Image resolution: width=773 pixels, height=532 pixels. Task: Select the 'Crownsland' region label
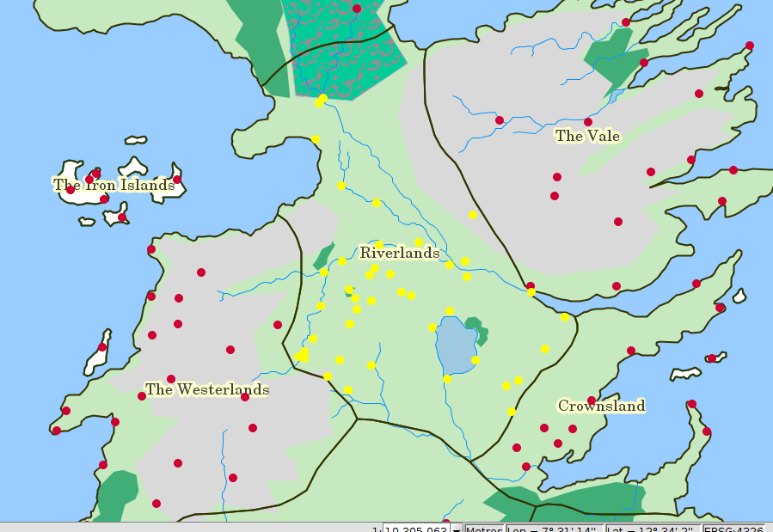coord(601,406)
